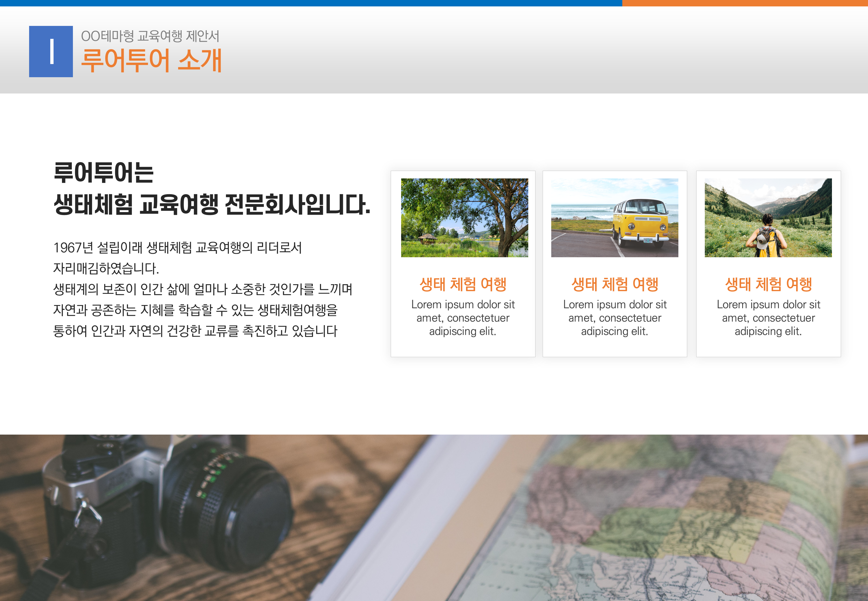Screen dimensions: 868x601
Task: Click the line starting '자연과 공존하는 지혜를'
Action: [195, 310]
